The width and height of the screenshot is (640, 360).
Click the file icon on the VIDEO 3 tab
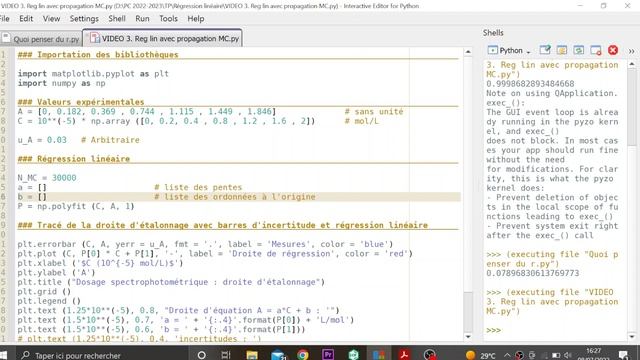click(95, 38)
